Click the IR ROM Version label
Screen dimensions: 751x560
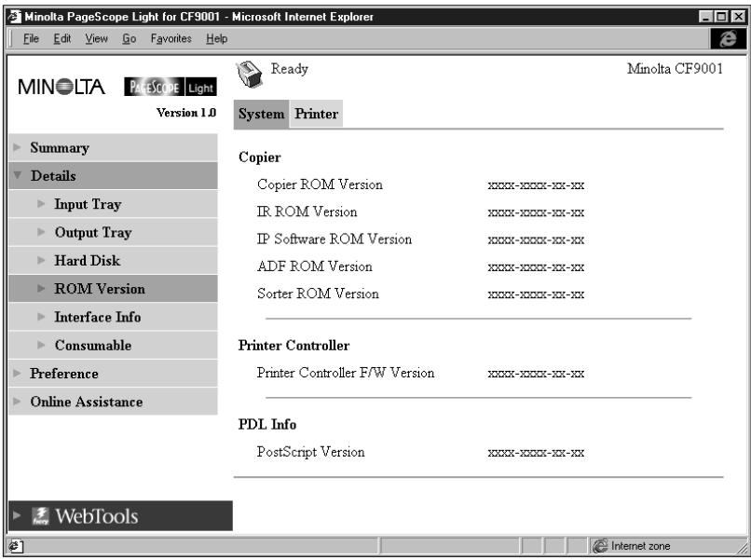307,212
